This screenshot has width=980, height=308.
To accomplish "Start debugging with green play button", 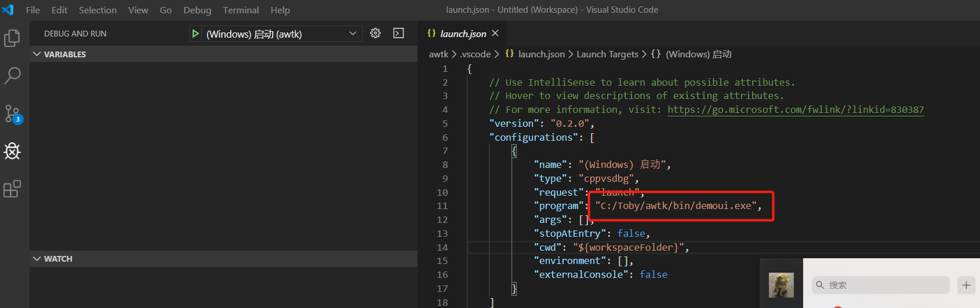I will point(196,34).
